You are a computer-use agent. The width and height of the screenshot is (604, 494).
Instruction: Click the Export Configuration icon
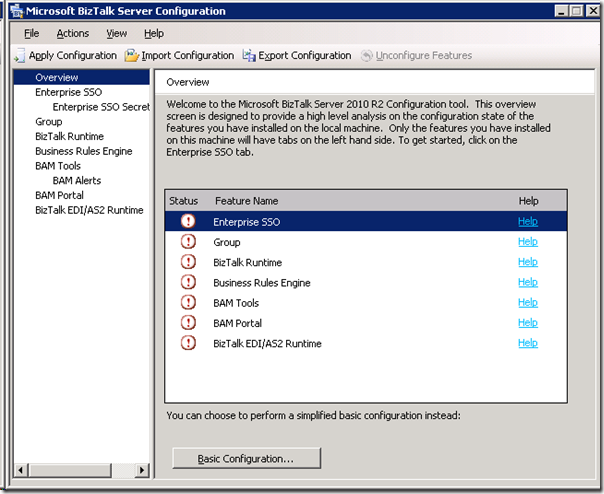(x=249, y=56)
